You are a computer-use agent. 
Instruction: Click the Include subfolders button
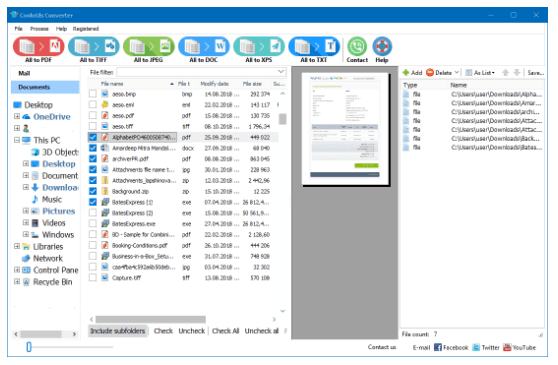point(117,331)
